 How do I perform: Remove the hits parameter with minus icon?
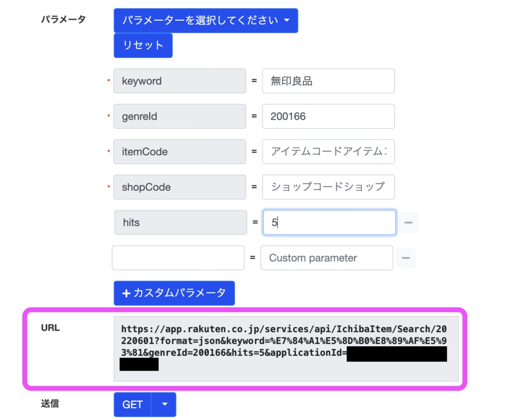[409, 223]
